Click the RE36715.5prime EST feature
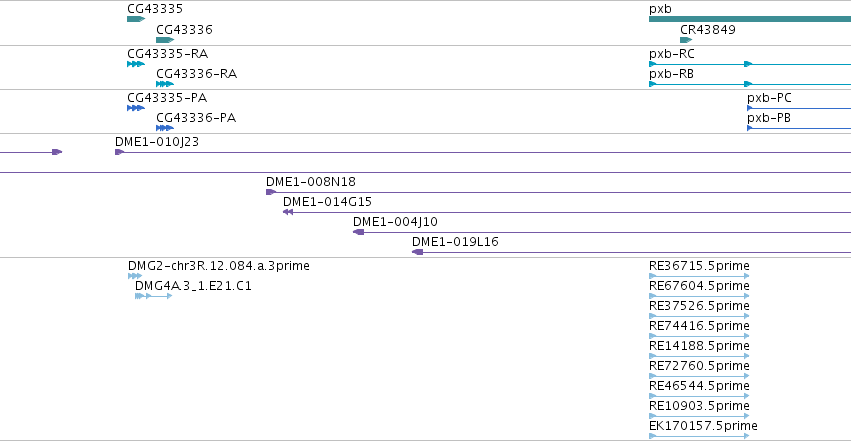This screenshot has width=851, height=441. pos(699,276)
